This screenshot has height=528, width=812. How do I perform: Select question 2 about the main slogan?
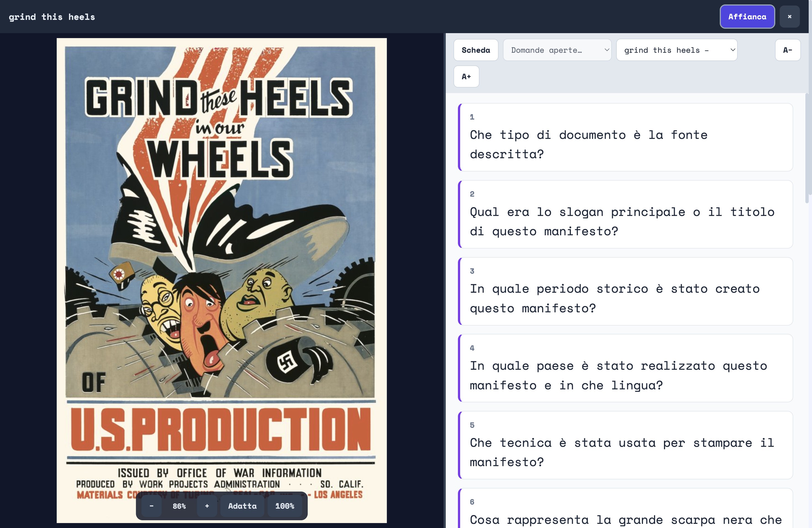tap(625, 214)
